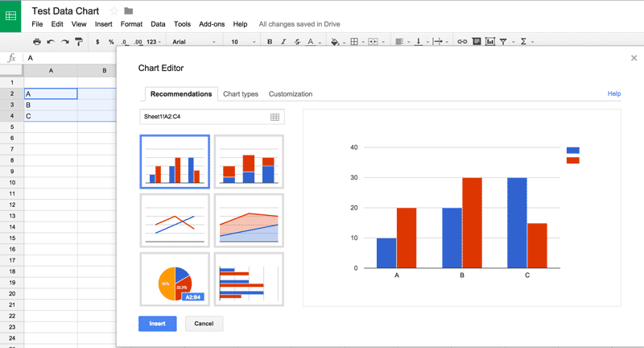Click the move to folder icon
The image size is (644, 348).
click(x=129, y=11)
